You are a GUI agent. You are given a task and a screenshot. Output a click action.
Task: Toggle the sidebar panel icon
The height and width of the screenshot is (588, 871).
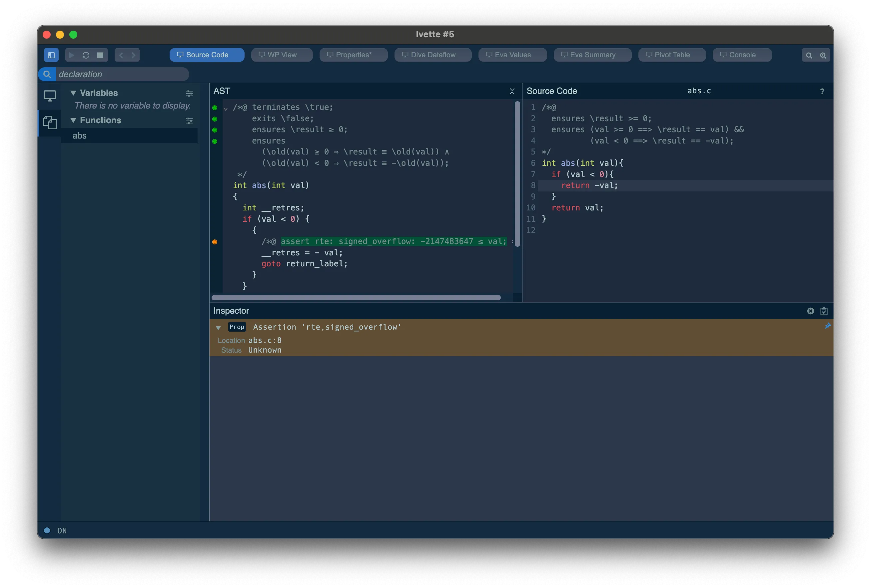click(51, 55)
